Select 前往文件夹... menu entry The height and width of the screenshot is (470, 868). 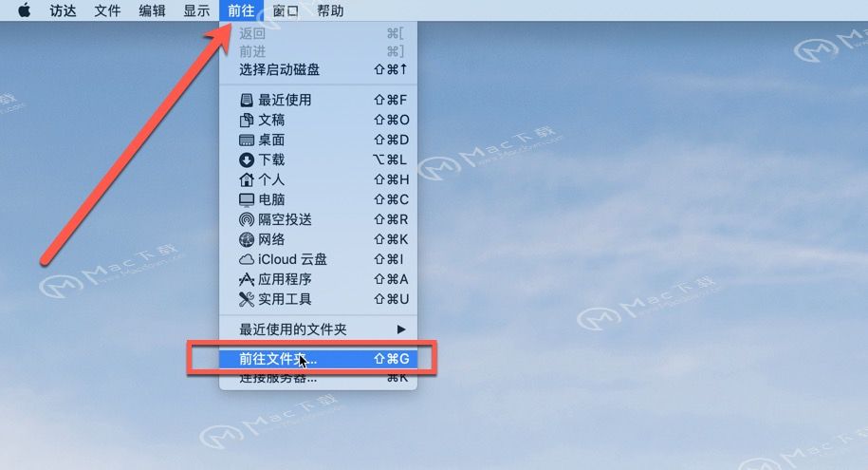coord(319,359)
